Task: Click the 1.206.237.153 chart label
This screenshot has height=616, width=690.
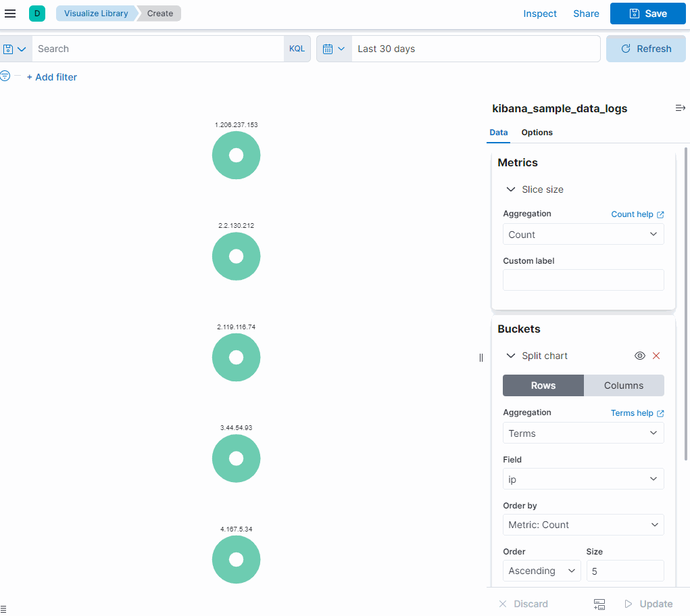Action: tap(237, 125)
